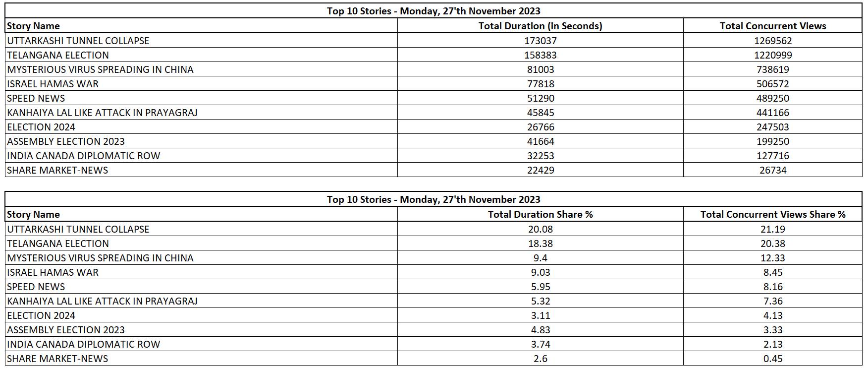Select the value 506572
This screenshot has height=368, width=868.
tap(773, 84)
